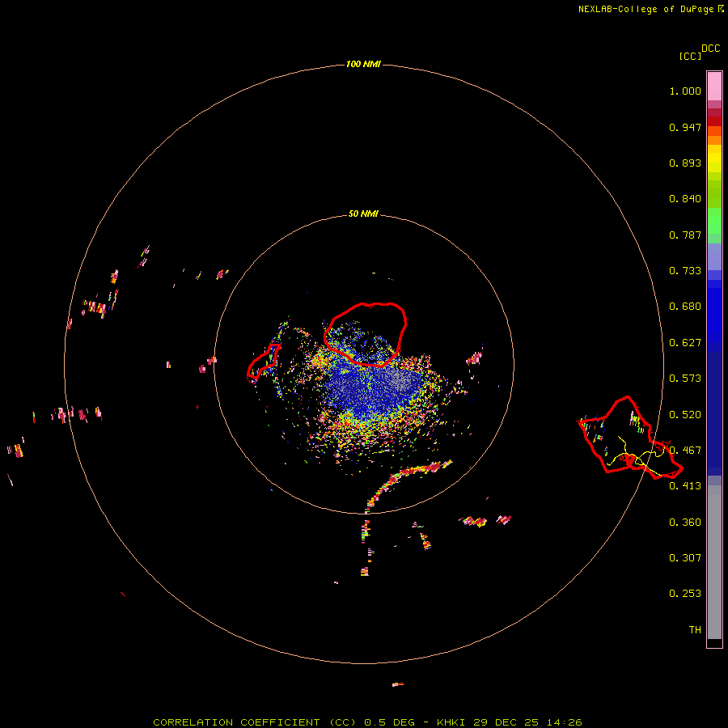Click the gray segment of the color bar
The width and height of the screenshot is (728, 728).
(714, 562)
